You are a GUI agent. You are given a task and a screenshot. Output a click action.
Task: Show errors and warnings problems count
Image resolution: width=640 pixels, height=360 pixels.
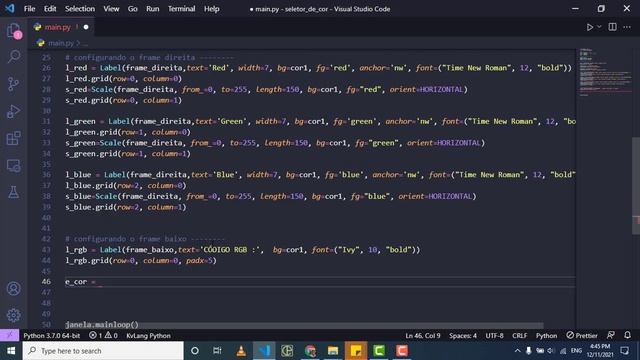coord(103,336)
